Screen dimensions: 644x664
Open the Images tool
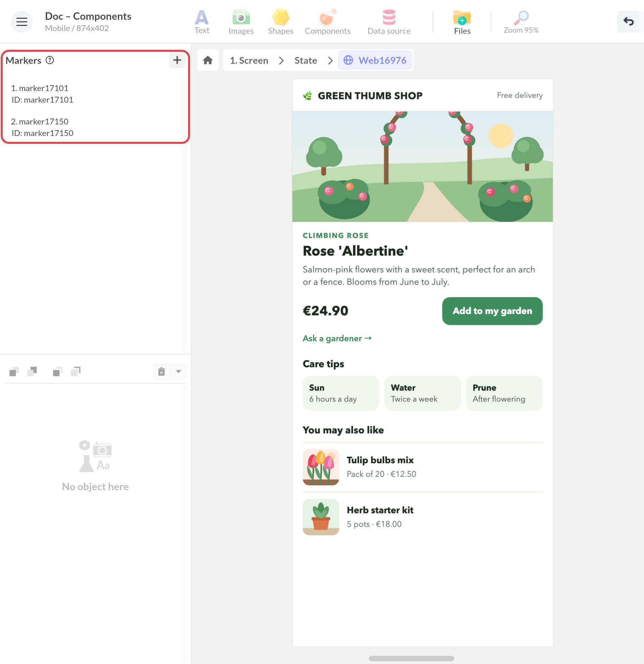tap(241, 22)
